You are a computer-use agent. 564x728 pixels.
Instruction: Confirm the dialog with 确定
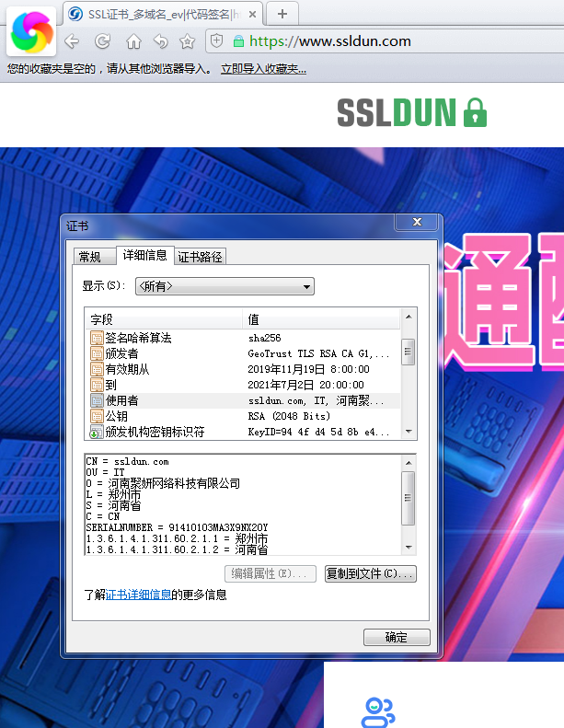coord(397,637)
